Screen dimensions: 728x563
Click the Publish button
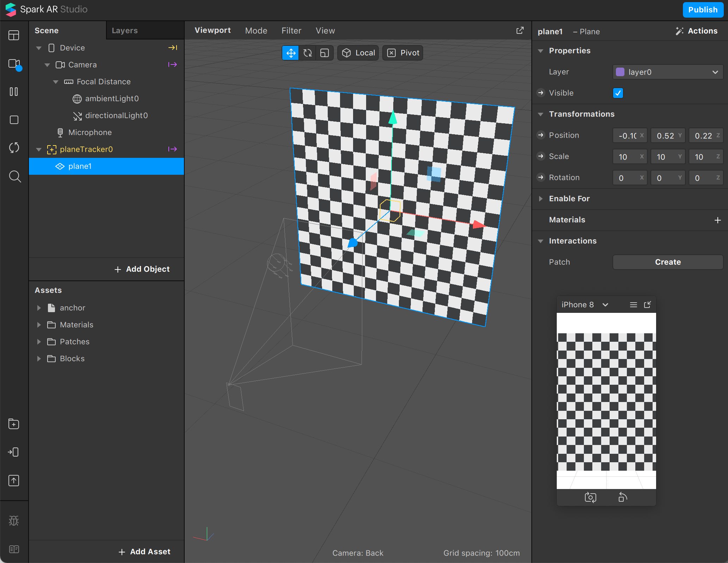click(x=703, y=10)
